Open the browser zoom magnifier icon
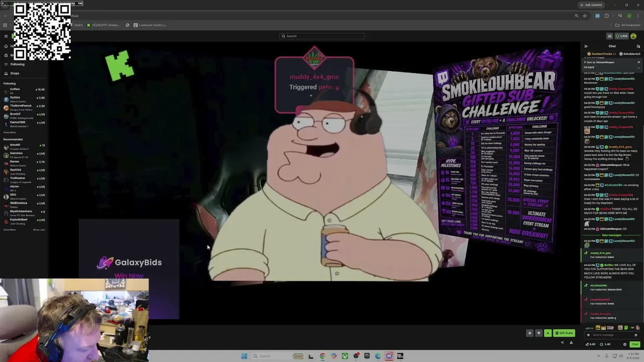644x362 pixels. (x=577, y=16)
